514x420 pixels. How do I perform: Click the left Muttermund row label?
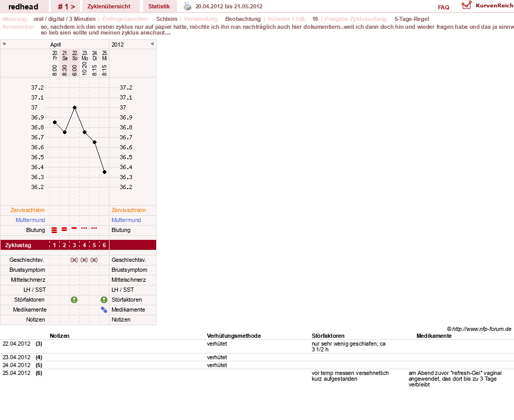click(x=30, y=220)
